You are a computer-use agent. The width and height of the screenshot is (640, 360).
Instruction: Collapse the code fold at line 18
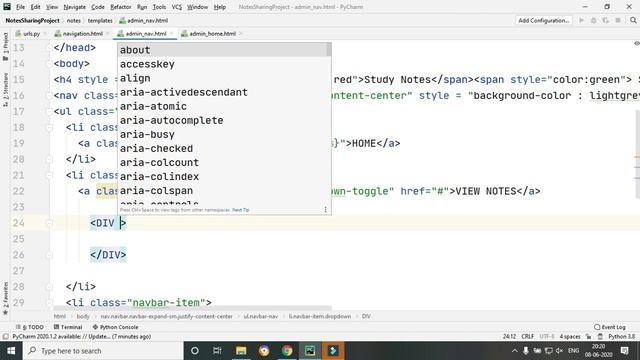pyautogui.click(x=49, y=128)
